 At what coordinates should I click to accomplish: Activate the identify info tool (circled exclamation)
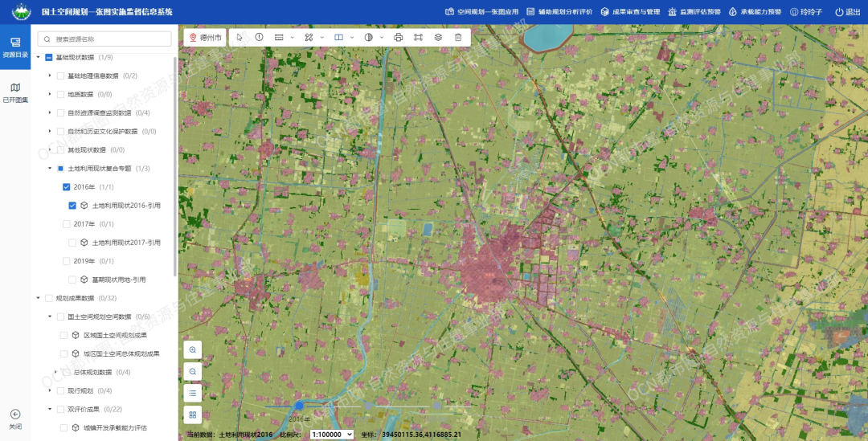[x=259, y=37]
